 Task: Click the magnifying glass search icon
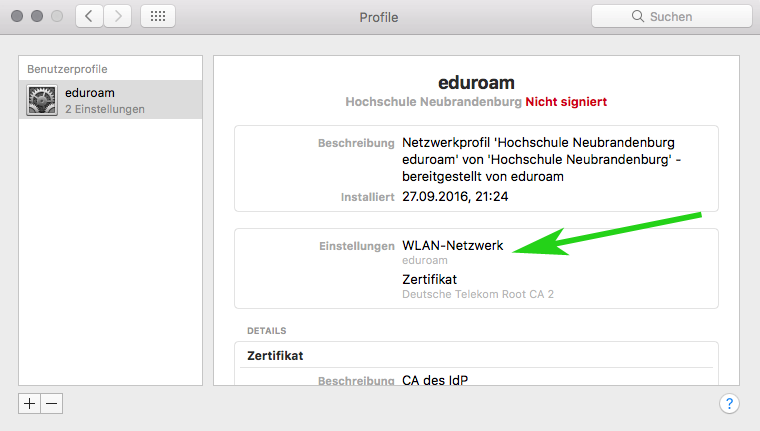point(638,16)
